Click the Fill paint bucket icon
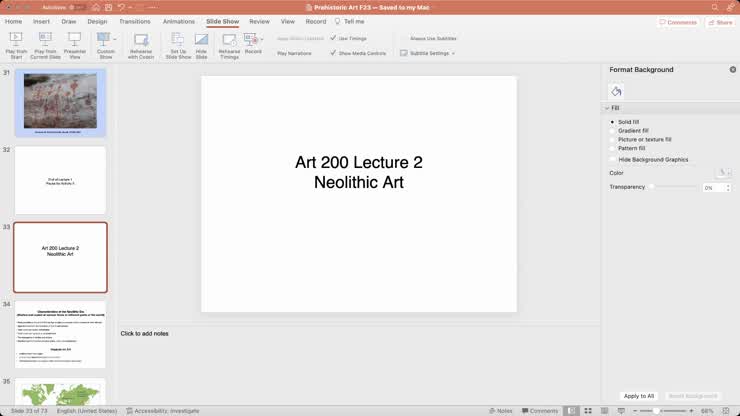This screenshot has width=740, height=416. tap(616, 91)
